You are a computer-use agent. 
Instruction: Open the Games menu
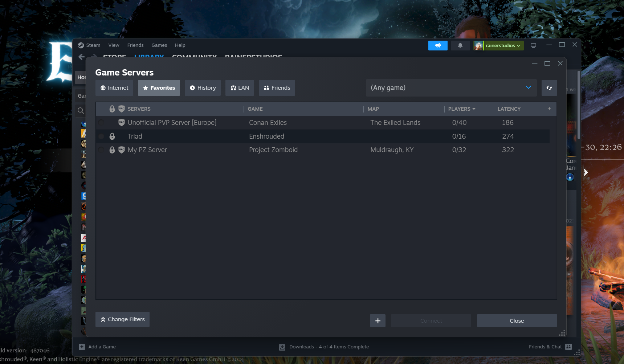click(159, 45)
